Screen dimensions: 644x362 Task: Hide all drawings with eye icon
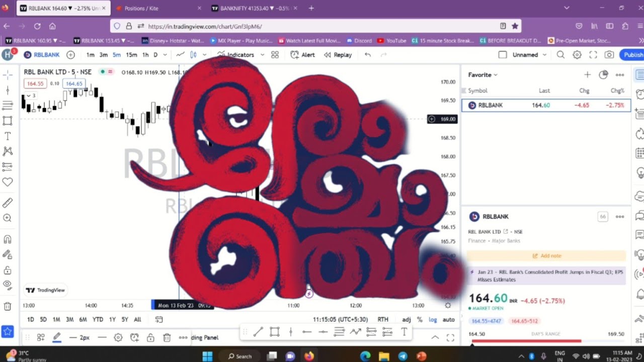pos(8,285)
